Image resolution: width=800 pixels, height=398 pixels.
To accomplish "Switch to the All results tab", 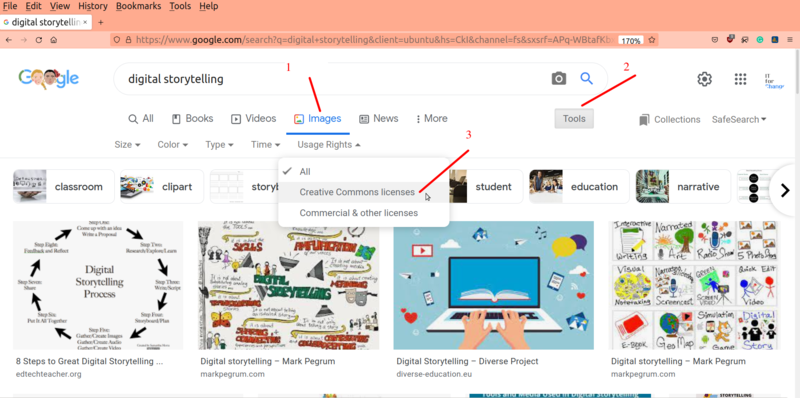I will [x=141, y=119].
